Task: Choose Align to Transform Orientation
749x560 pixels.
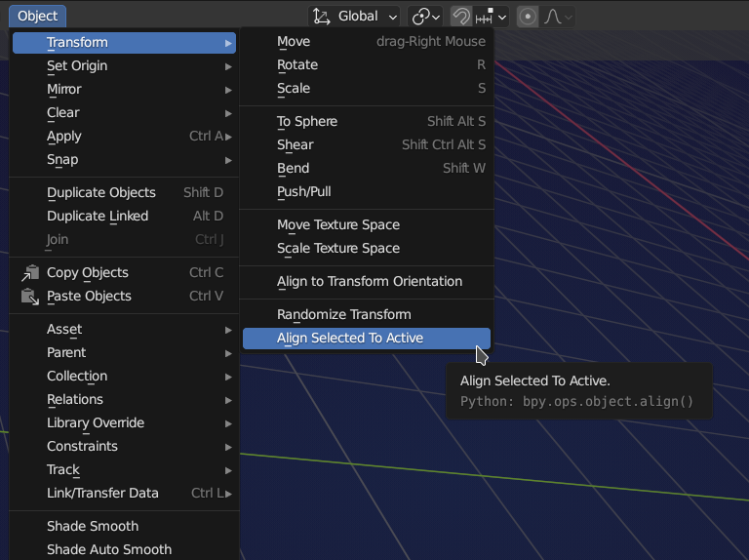Action: [x=367, y=281]
